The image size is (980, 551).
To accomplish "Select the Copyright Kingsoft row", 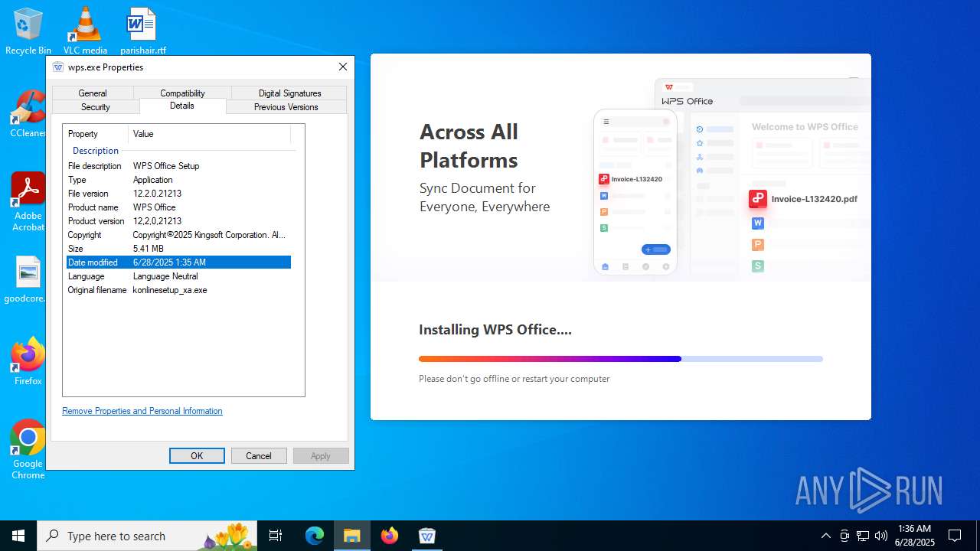I will (x=178, y=235).
